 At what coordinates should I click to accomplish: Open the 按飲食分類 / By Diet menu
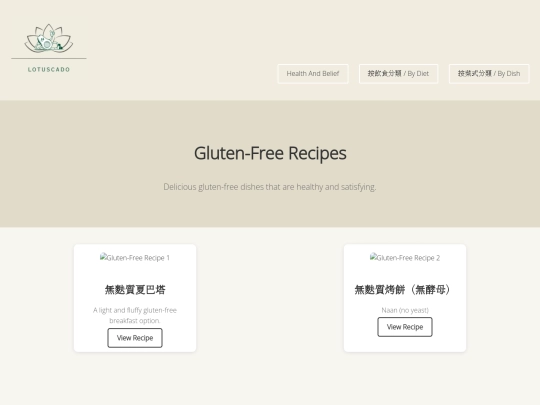tap(398, 74)
